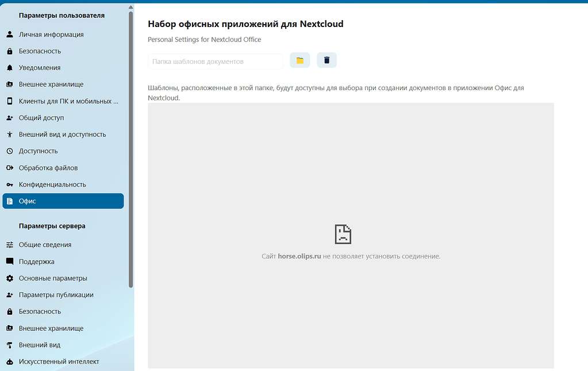The image size is (588, 371).
Task: Click the horse.olips.ru error message
Action: pos(351,256)
